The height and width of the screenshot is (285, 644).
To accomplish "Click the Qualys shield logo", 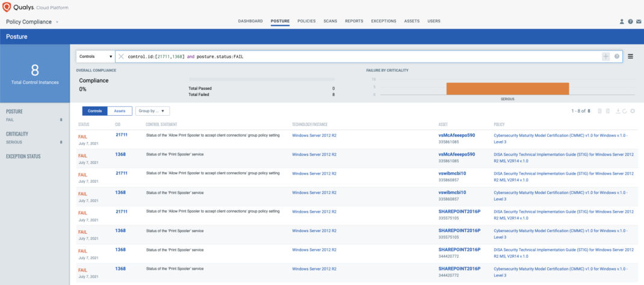I will pyautogui.click(x=7, y=7).
